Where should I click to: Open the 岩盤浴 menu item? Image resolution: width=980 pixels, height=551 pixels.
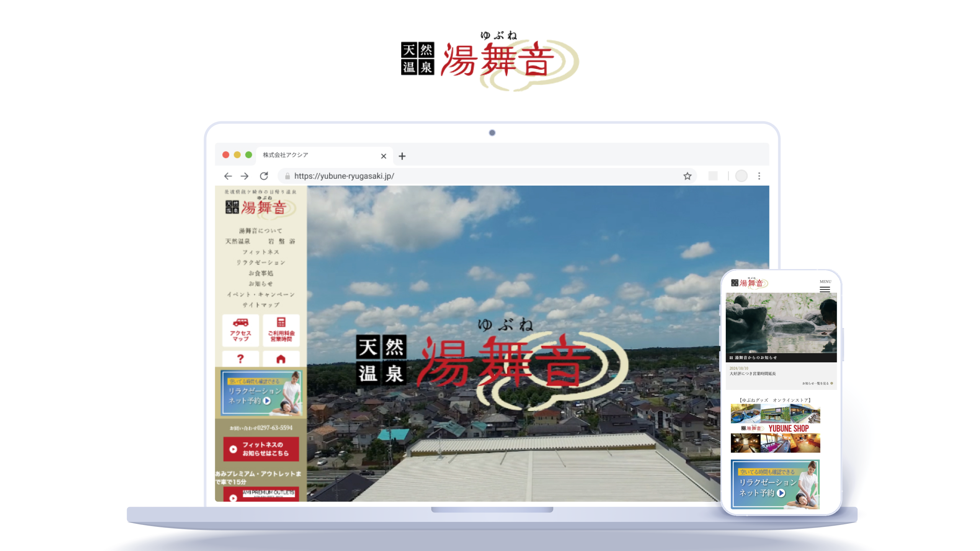282,241
